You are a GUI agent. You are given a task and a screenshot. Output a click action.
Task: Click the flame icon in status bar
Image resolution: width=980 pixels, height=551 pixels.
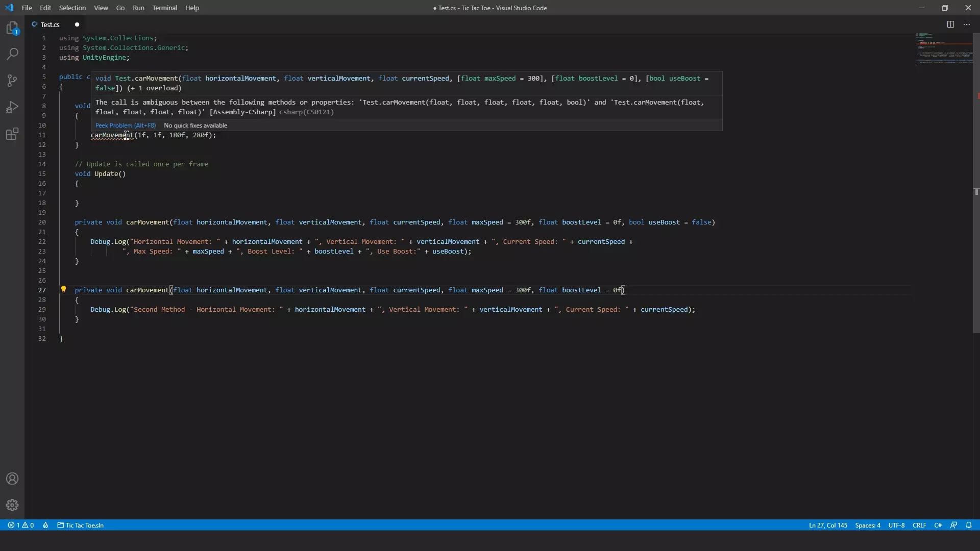(45, 525)
